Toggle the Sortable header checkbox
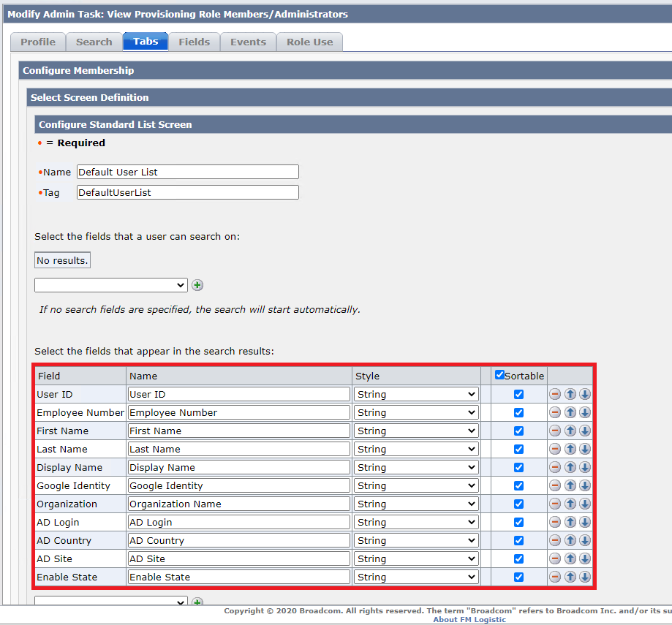This screenshot has height=625, width=672. (499, 375)
